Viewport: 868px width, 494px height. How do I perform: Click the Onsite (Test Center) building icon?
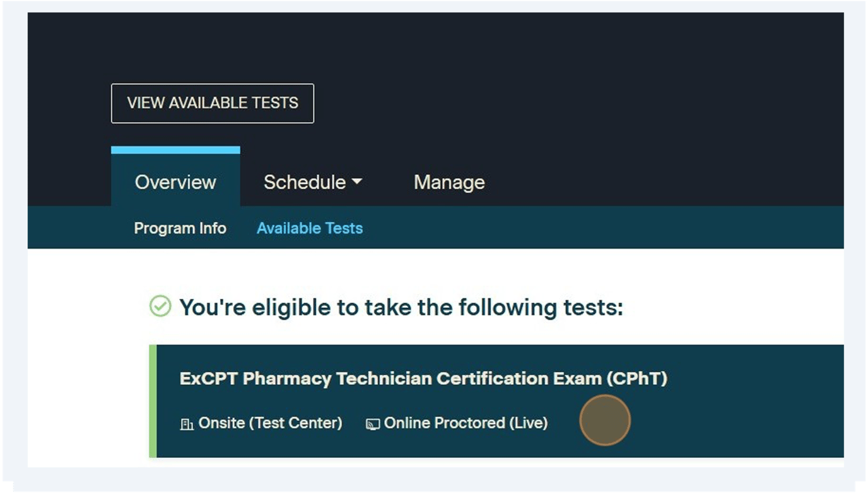[x=187, y=423]
